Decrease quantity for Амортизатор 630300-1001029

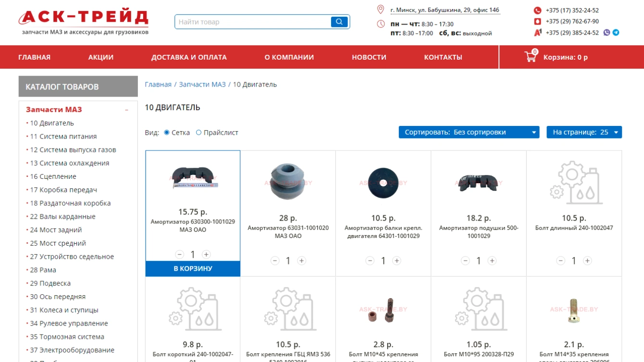[180, 254]
